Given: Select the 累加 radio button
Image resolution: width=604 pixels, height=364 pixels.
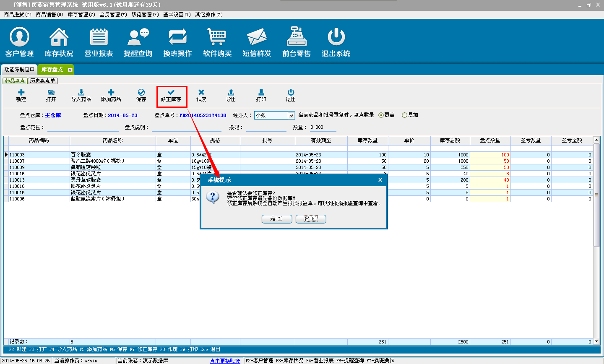Looking at the screenshot, I should point(405,115).
